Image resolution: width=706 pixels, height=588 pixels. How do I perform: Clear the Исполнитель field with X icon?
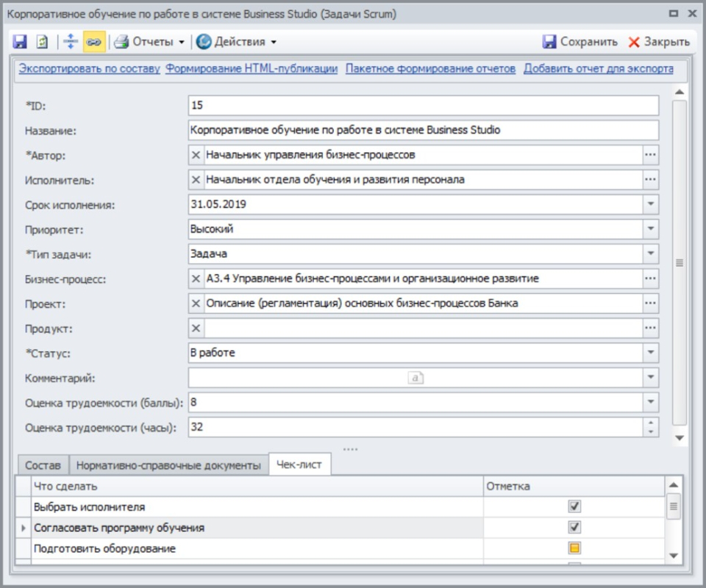click(x=196, y=180)
